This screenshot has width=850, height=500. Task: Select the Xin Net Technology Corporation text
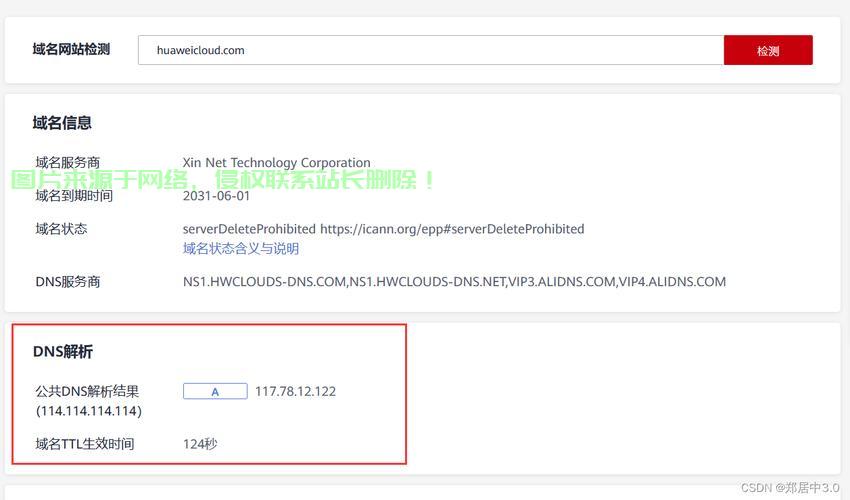pos(276,163)
